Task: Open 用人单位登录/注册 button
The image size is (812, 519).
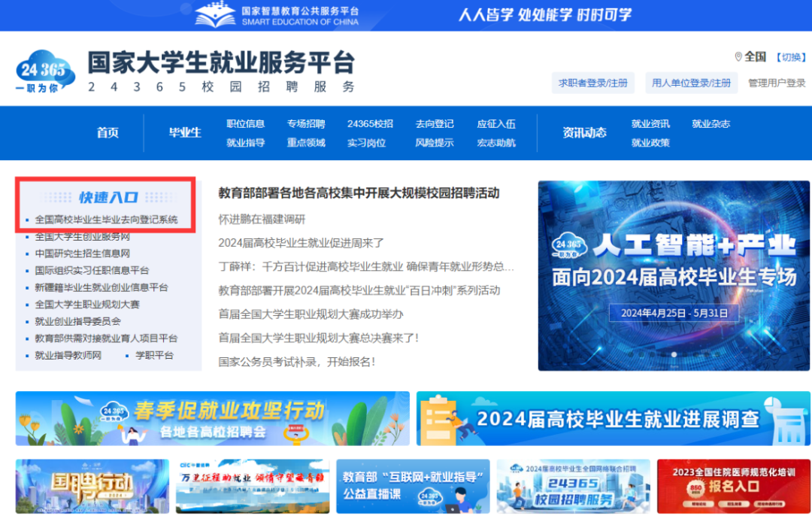Action: pos(691,83)
